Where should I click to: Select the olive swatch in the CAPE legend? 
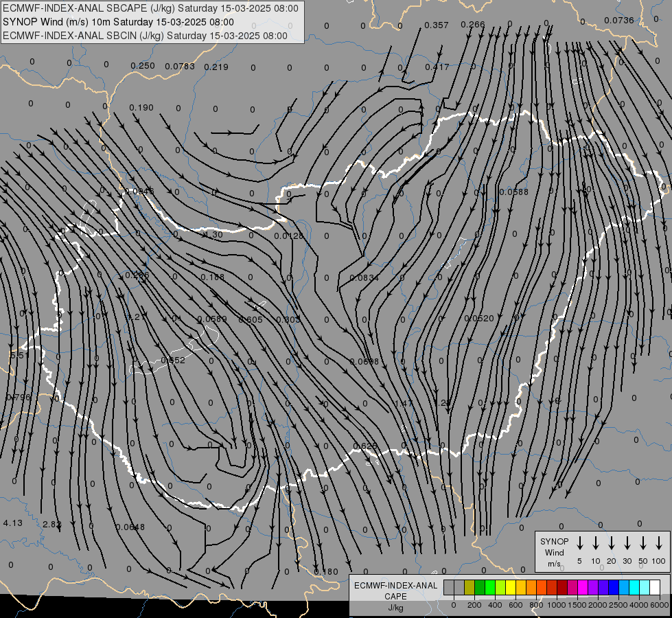(470, 588)
